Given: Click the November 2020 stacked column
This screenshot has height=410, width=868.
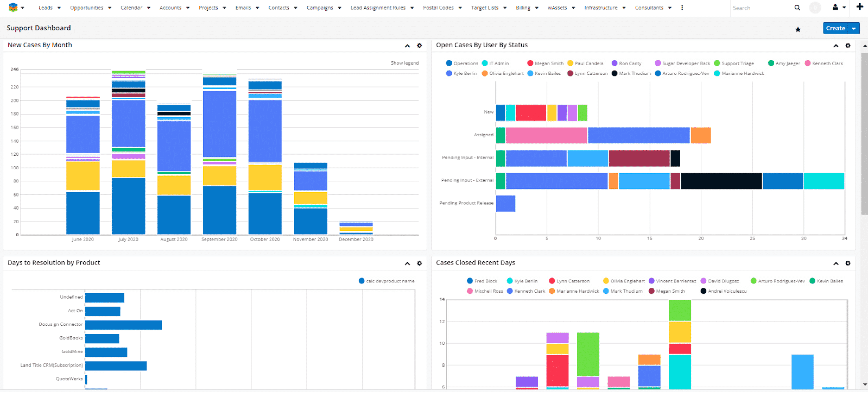Looking at the screenshot, I should coord(310,199).
